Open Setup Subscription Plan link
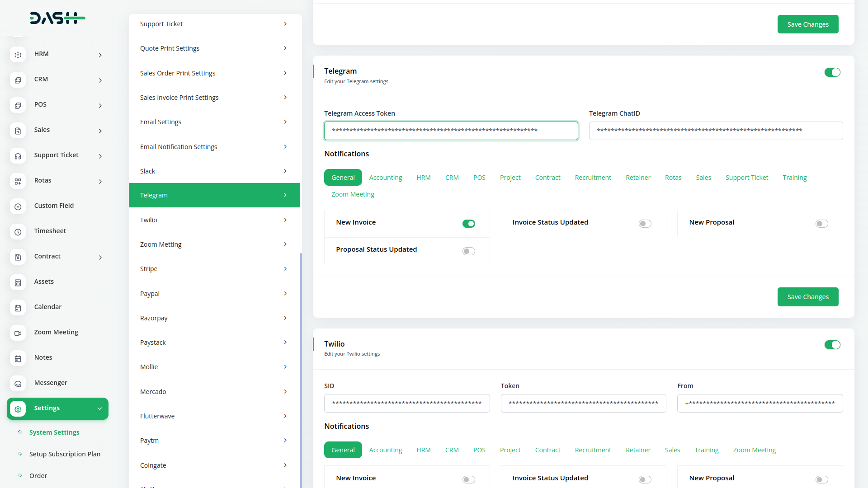 click(x=65, y=454)
